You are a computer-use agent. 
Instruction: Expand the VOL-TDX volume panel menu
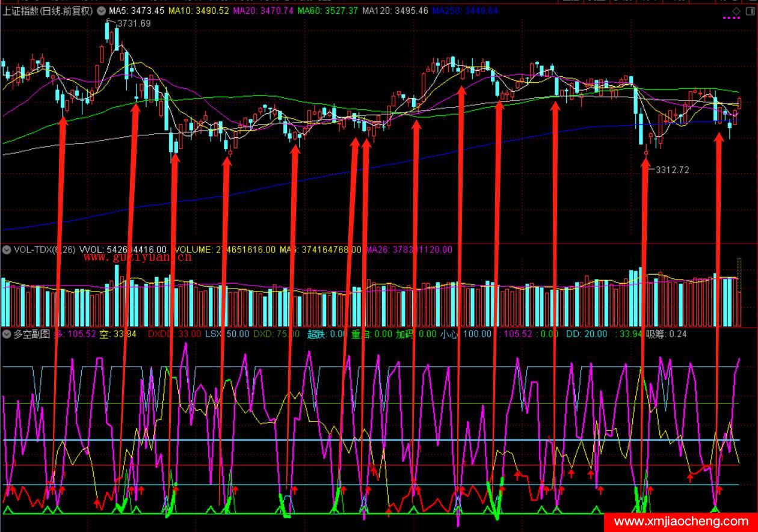7,249
